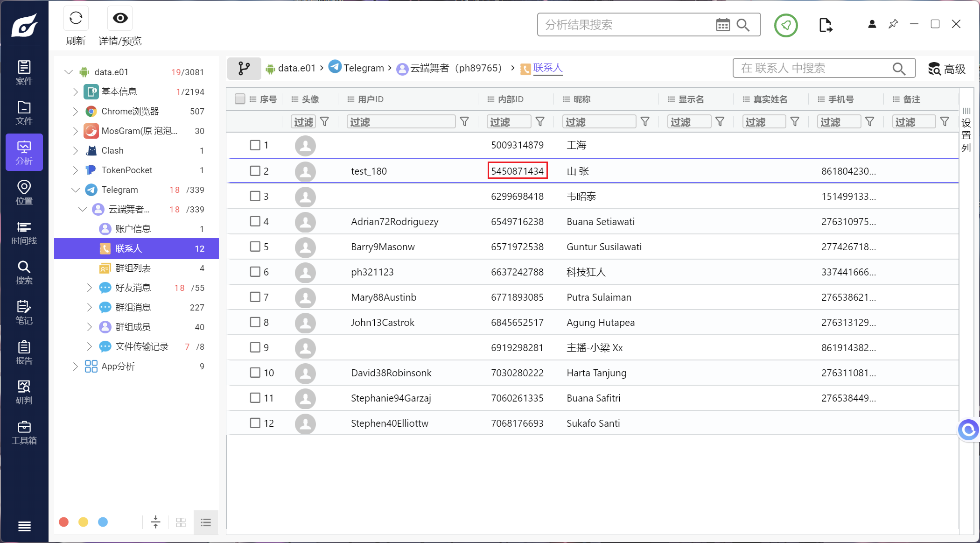Open the 位置 (Location) sidebar section
The image size is (980, 543).
(x=24, y=193)
